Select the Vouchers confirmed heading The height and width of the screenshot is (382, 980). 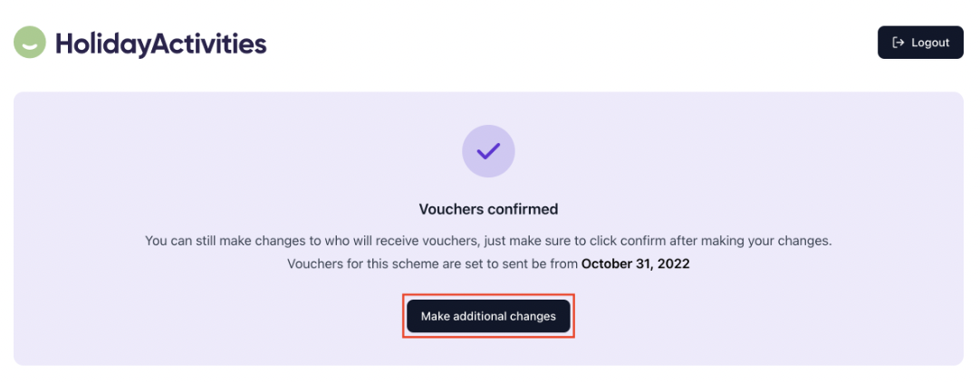(488, 209)
